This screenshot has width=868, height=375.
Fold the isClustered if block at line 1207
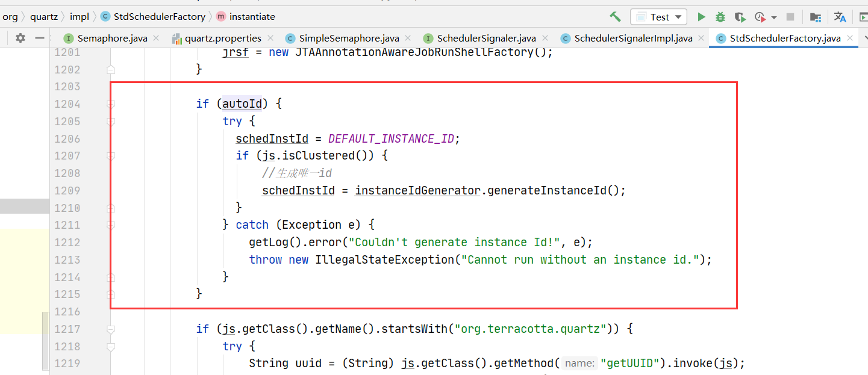(x=111, y=156)
